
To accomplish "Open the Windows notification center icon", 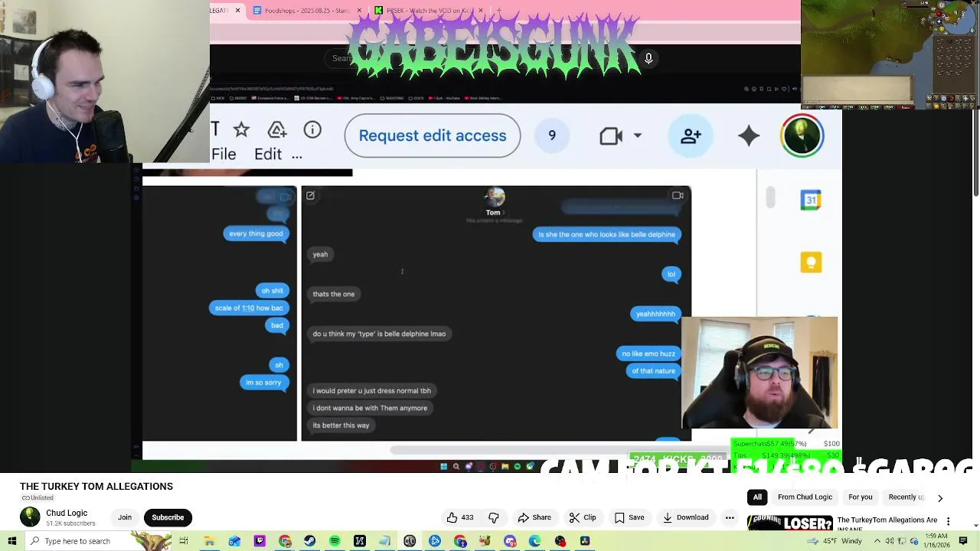I will 963,541.
